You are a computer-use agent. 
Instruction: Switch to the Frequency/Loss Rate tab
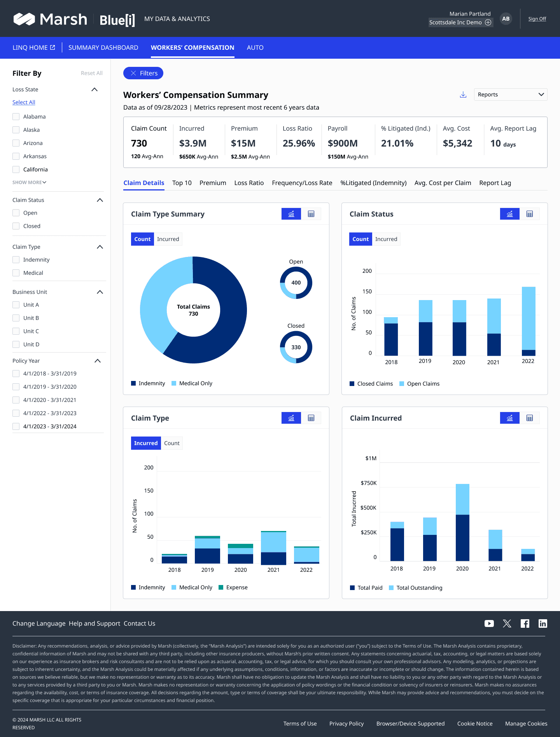point(302,183)
